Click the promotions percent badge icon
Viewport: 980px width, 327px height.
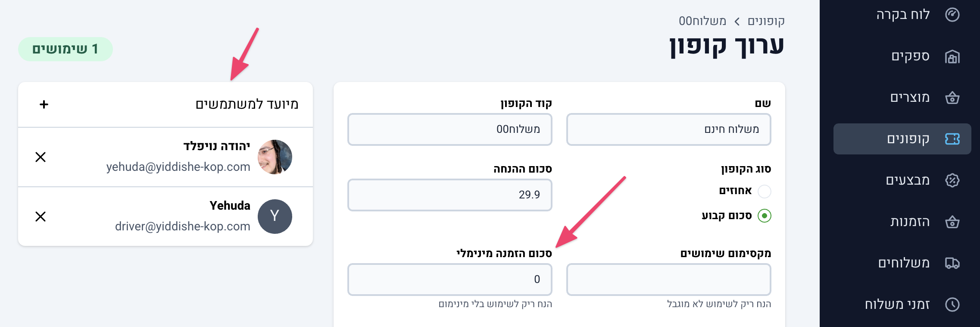click(x=952, y=180)
